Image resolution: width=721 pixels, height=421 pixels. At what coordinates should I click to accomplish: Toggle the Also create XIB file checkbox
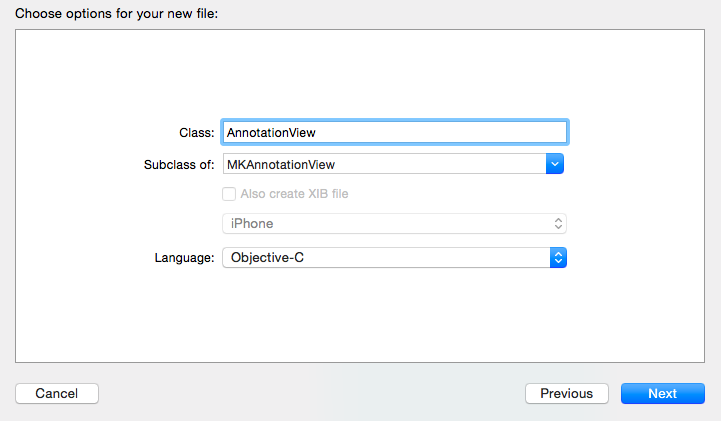tap(229, 194)
